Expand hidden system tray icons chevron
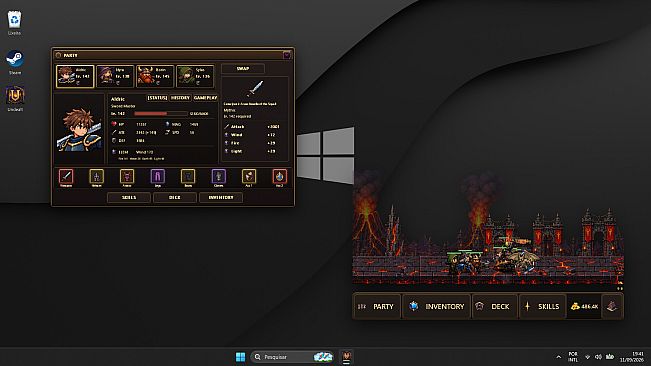651x366 pixels. tap(558, 357)
